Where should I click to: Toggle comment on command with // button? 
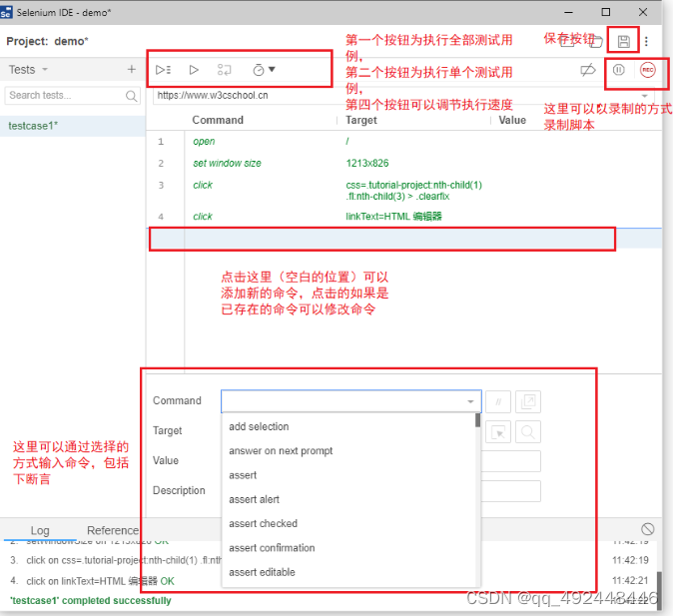pyautogui.click(x=498, y=401)
